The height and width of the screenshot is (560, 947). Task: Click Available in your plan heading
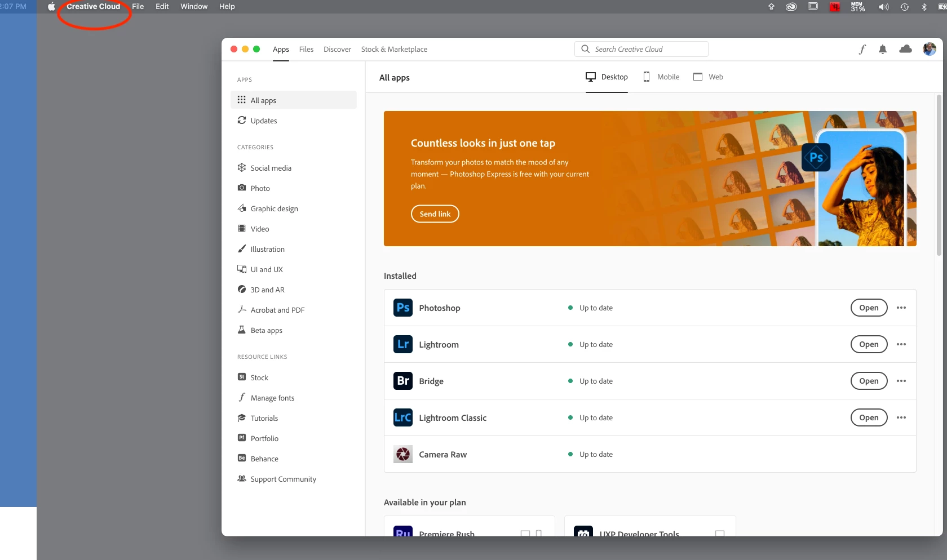click(x=425, y=503)
